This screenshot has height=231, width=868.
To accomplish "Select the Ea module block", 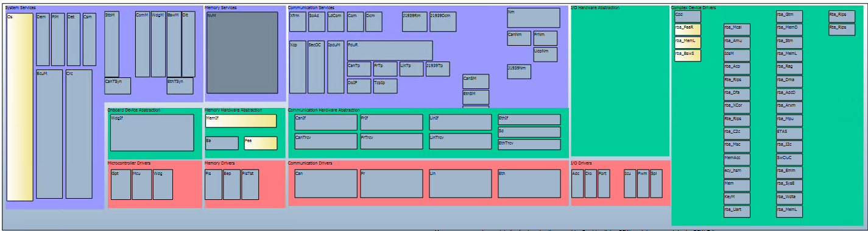I will pyautogui.click(x=222, y=143).
